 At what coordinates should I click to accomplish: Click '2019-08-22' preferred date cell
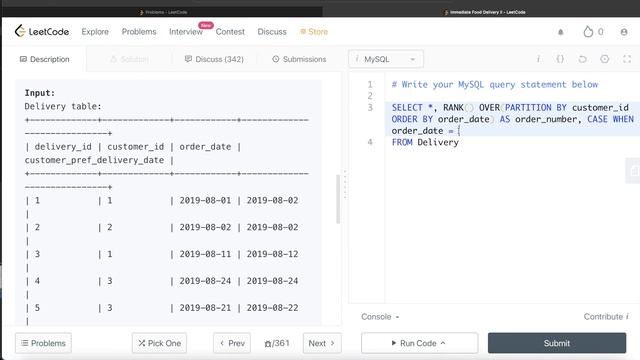click(x=272, y=308)
